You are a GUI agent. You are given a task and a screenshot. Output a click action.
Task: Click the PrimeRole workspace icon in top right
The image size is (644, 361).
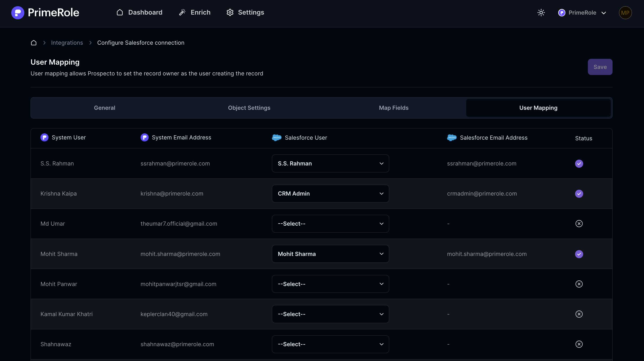tap(562, 13)
